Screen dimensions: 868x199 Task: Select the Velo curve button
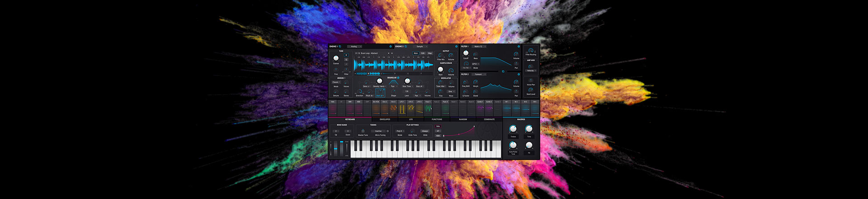[438, 126]
